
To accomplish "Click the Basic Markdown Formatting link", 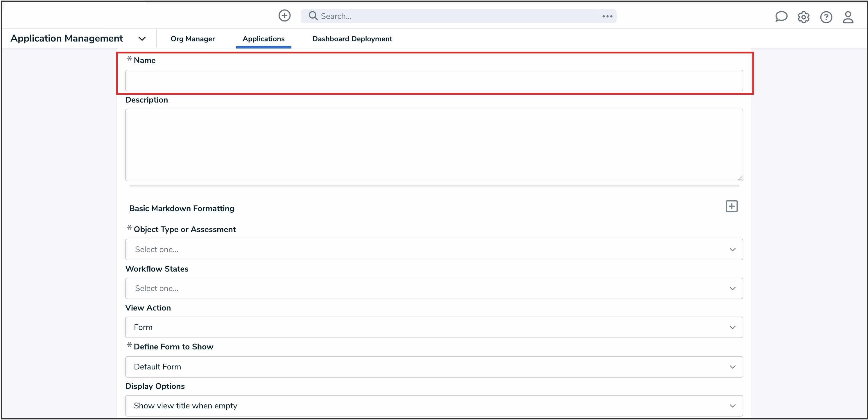I will point(181,209).
